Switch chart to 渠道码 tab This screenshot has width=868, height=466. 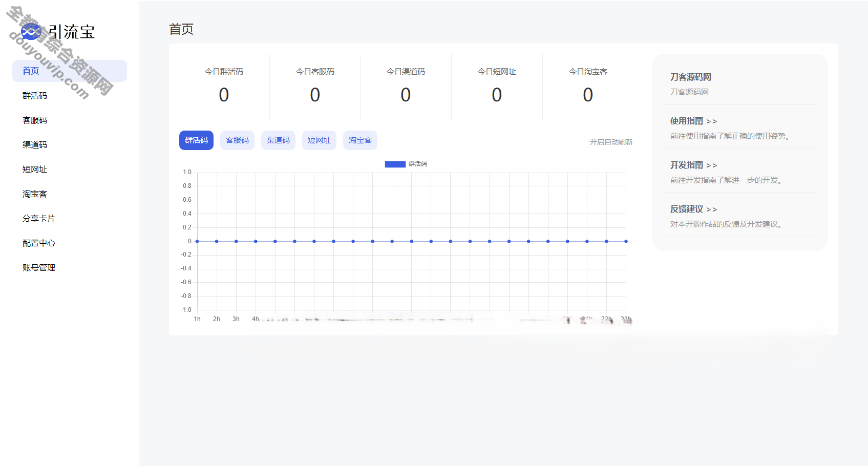click(x=278, y=140)
